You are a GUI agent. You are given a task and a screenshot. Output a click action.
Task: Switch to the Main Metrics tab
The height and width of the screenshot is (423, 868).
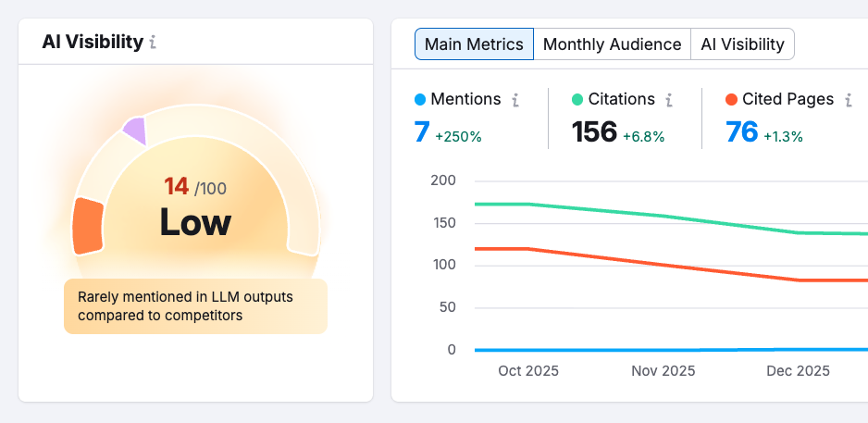coord(474,44)
